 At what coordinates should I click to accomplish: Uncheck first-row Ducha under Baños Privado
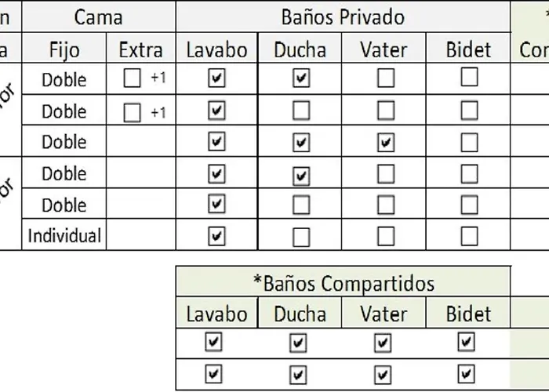point(301,78)
